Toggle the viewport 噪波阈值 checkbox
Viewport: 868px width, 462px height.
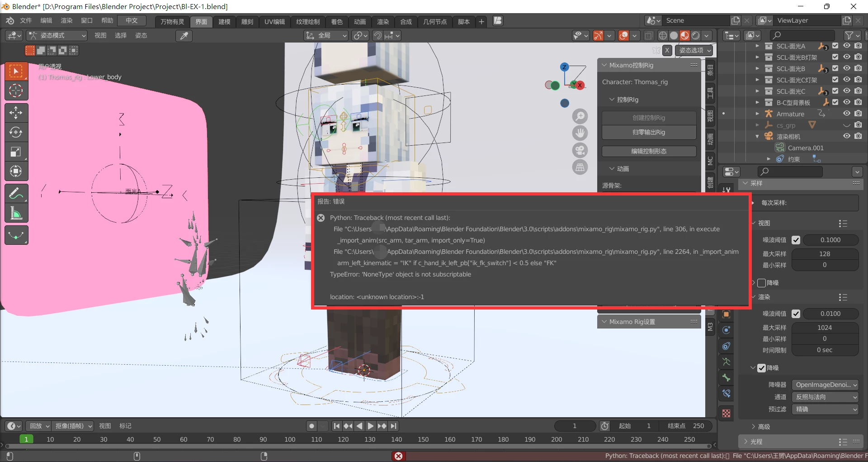click(796, 240)
